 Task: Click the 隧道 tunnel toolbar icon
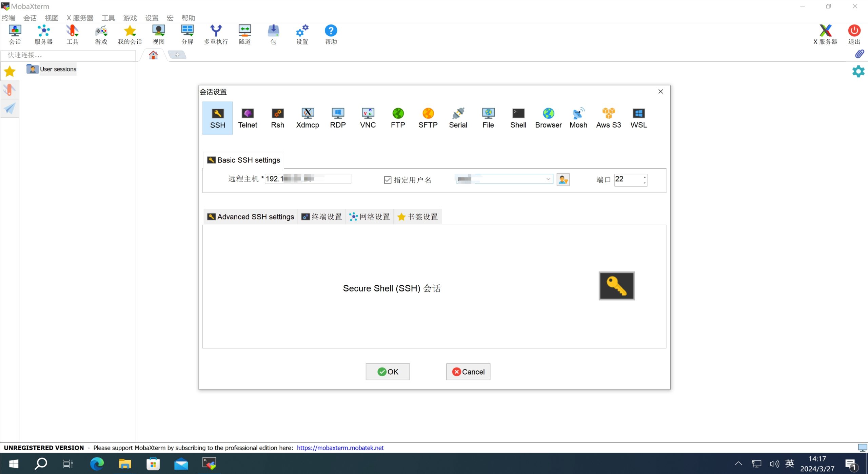point(245,35)
